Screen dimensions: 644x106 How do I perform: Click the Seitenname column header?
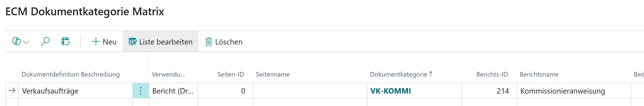coord(273,74)
